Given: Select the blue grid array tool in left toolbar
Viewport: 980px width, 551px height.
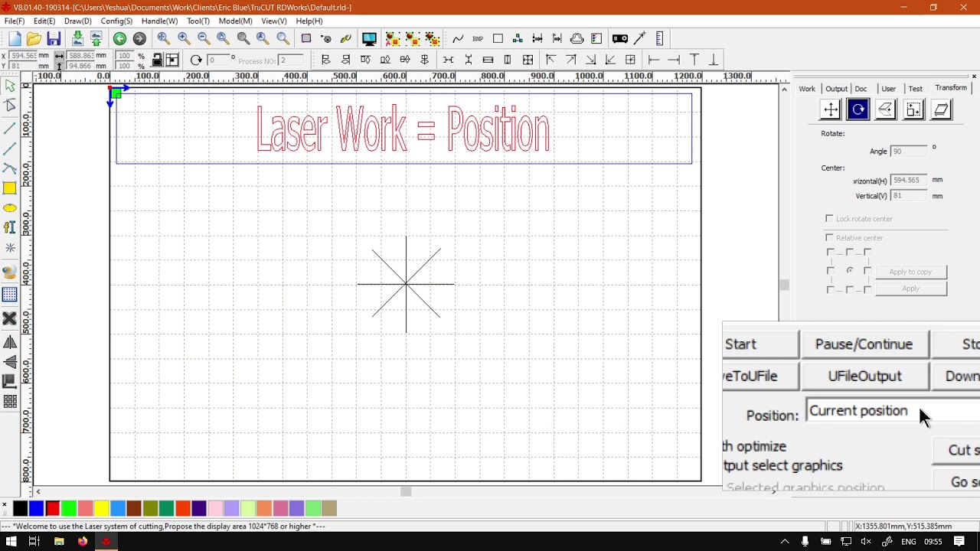Looking at the screenshot, I should point(10,295).
